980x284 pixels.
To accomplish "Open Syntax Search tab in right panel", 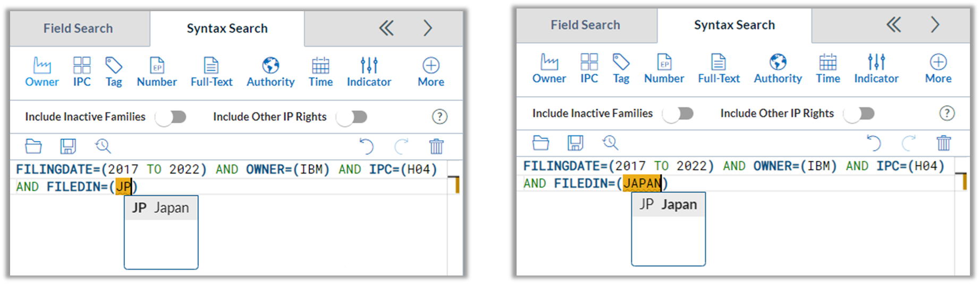I will click(734, 25).
